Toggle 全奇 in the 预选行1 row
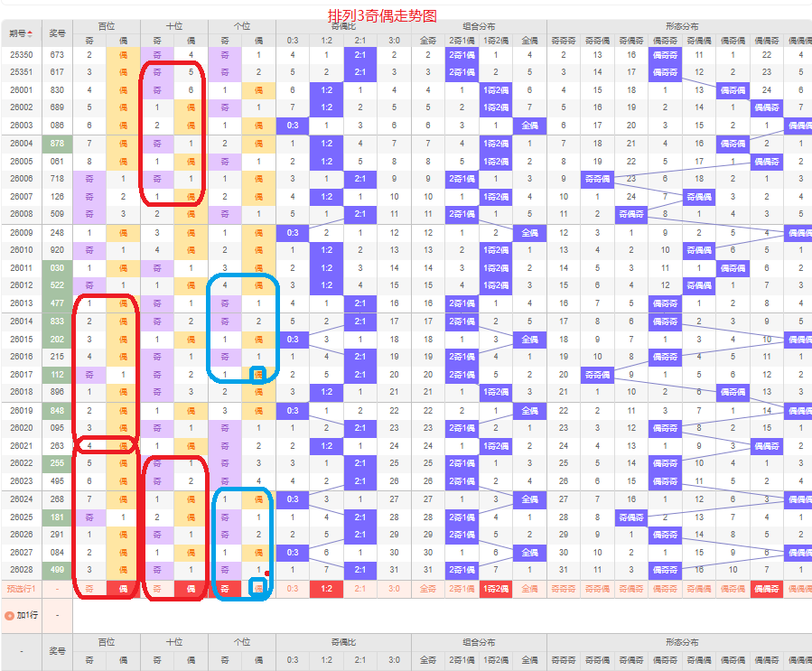The image size is (812, 671). [x=428, y=589]
